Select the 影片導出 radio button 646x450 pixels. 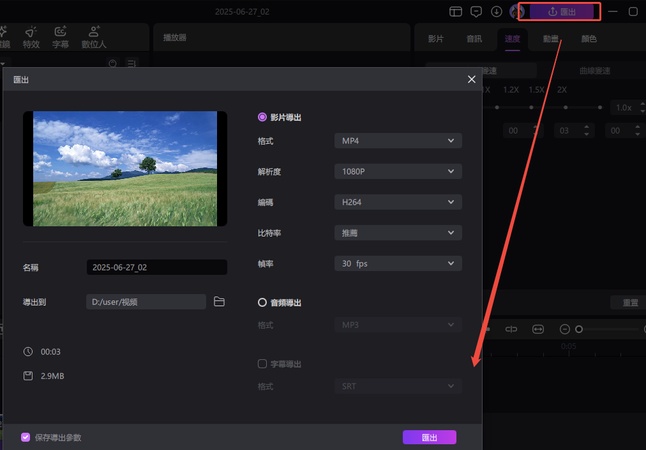coord(263,117)
